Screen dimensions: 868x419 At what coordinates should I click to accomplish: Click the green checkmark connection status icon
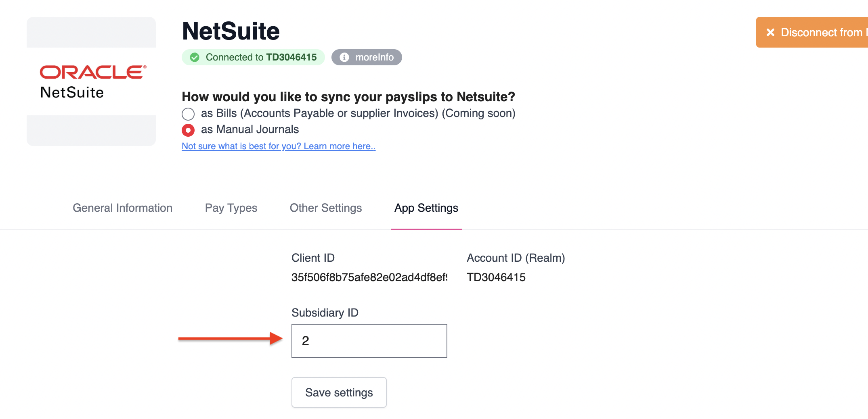195,57
